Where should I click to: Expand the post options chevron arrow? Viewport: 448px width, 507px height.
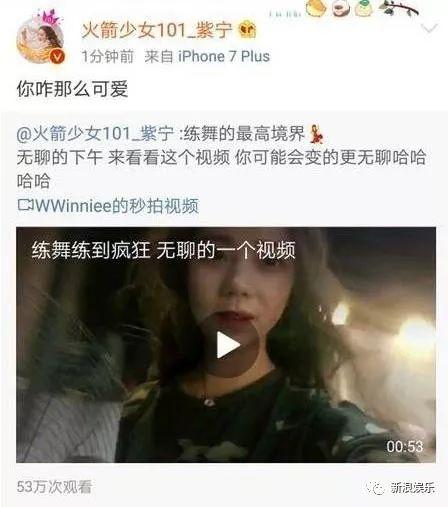pyautogui.click(x=429, y=28)
